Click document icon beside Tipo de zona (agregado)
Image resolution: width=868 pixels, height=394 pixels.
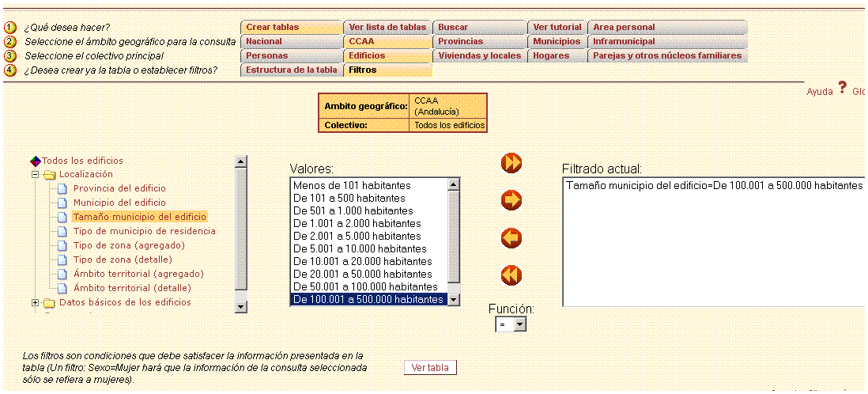click(x=62, y=245)
